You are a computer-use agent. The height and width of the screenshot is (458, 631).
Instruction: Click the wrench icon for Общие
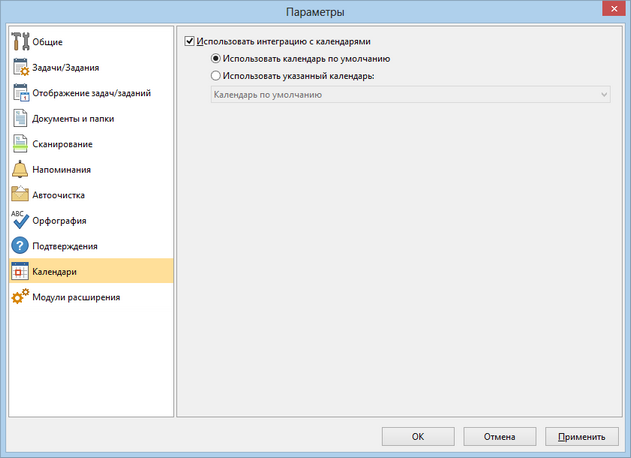pos(20,42)
